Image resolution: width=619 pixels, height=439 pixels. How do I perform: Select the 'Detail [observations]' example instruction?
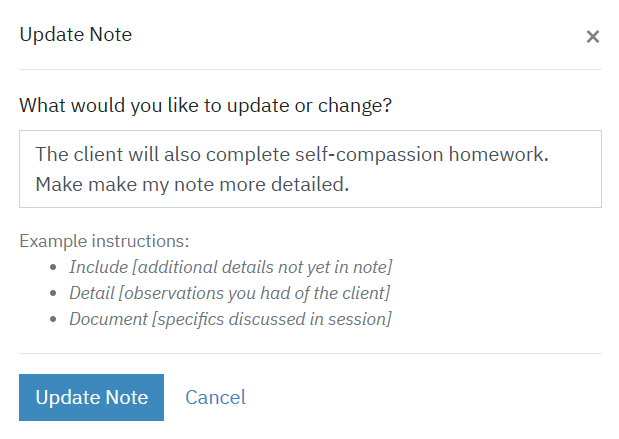(x=229, y=293)
